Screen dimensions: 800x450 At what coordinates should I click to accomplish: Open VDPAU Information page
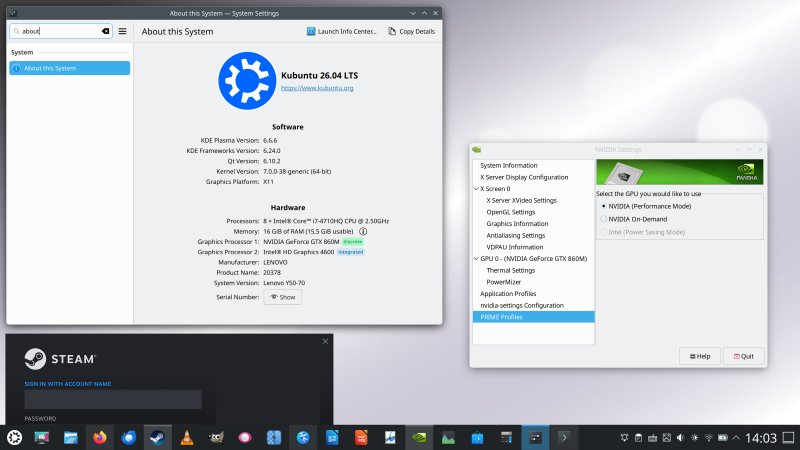click(x=515, y=247)
